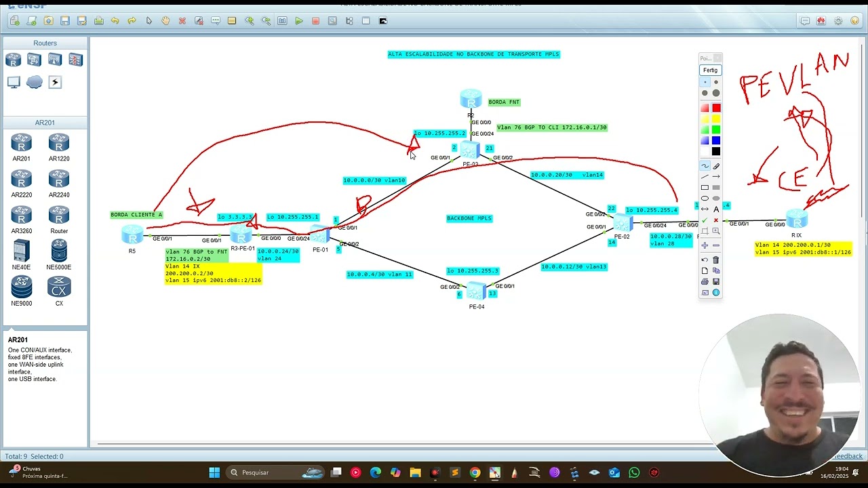Open the black terminal console icon
This screenshot has height=488, width=868.
382,21
